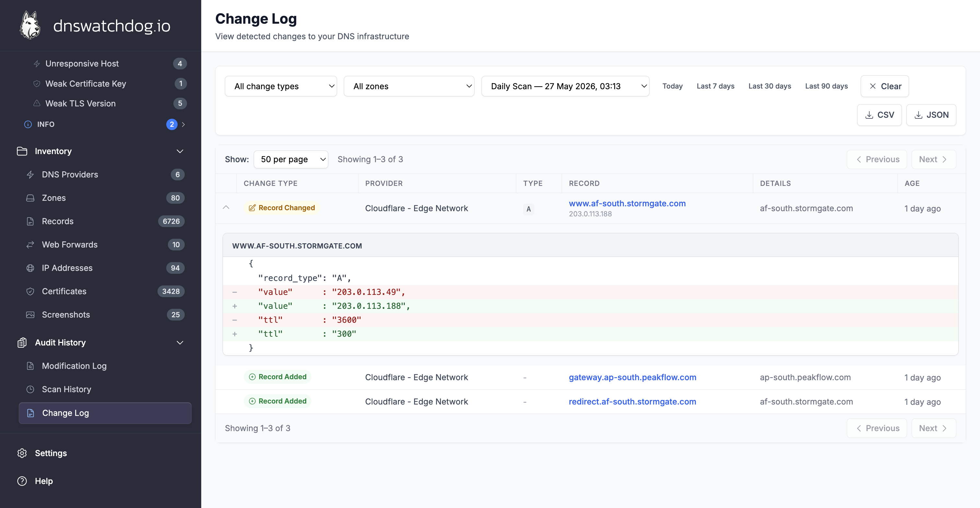Expand the INFO category chevron
The image size is (980, 508).
183,124
